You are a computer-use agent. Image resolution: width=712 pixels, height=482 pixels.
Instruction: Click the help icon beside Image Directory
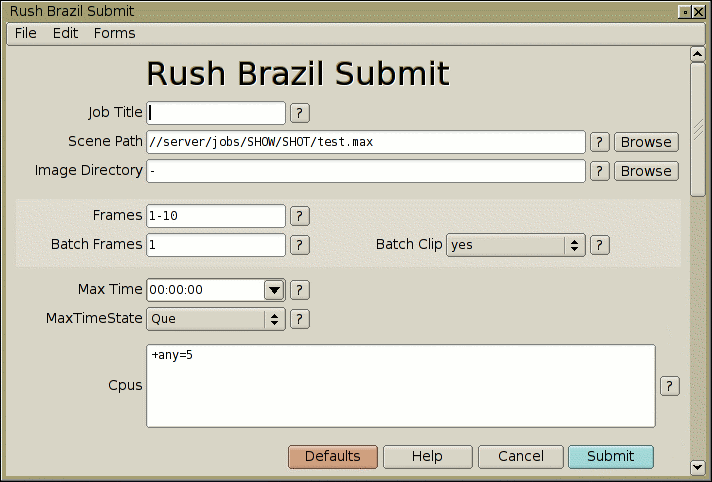pos(600,171)
